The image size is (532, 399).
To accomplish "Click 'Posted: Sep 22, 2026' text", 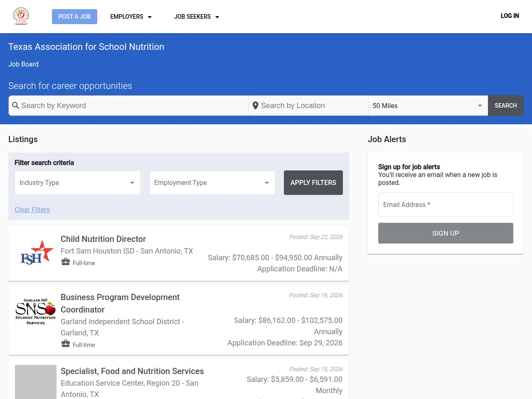I will click(316, 237).
